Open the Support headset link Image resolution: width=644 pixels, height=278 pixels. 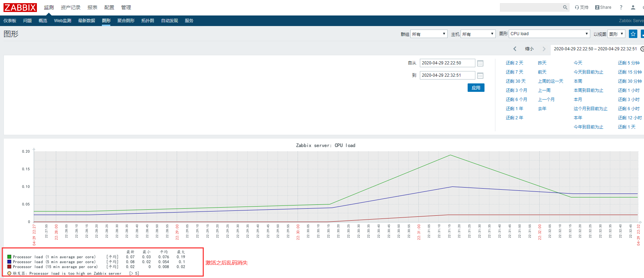pos(581,7)
